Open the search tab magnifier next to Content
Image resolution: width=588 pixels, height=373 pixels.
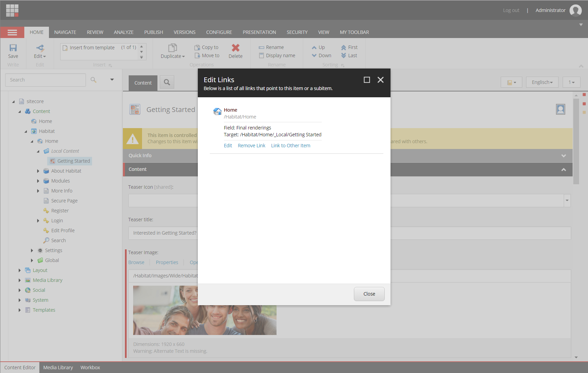(167, 82)
